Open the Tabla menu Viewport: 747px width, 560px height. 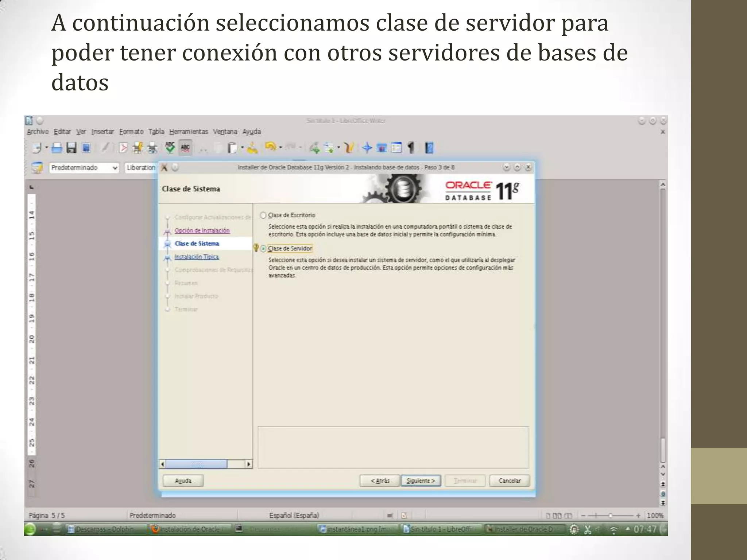click(156, 132)
